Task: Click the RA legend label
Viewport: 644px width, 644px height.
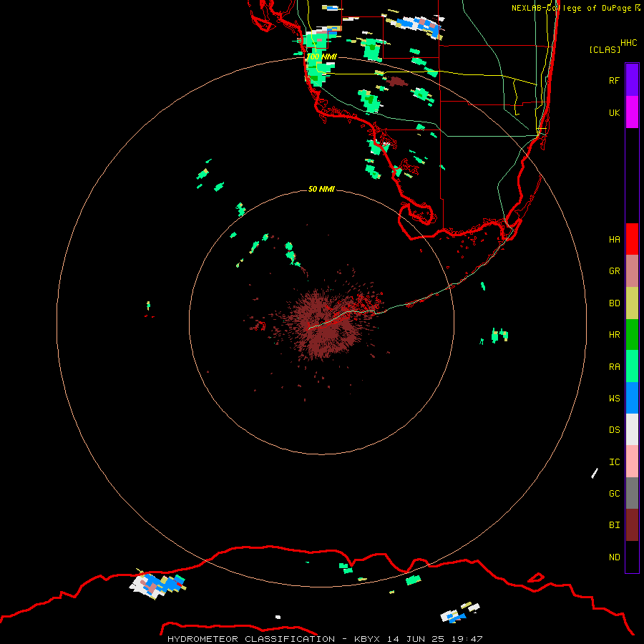Action: click(x=614, y=367)
